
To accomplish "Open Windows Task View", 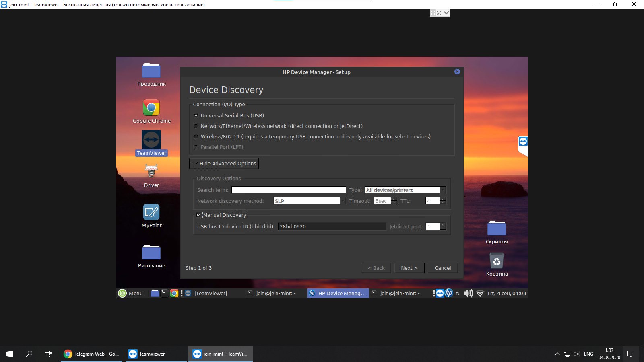I will coord(48,354).
